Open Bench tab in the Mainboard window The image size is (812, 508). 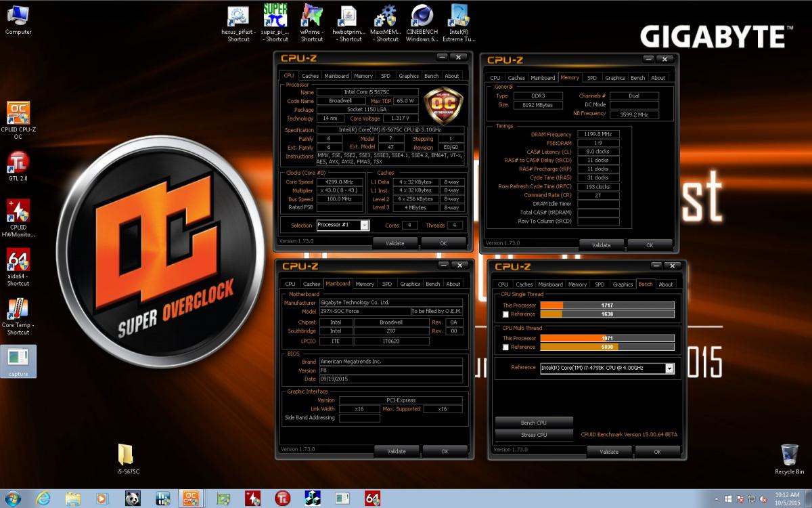tap(433, 284)
